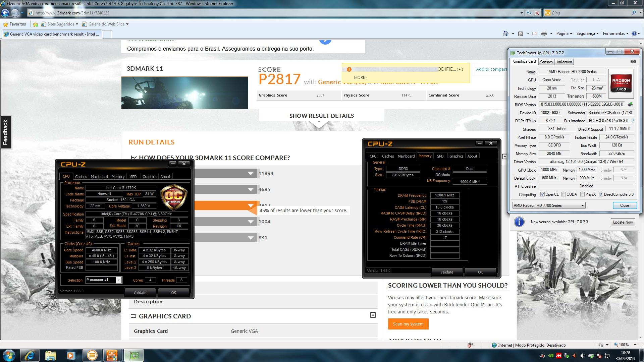The height and width of the screenshot is (362, 644).
Task: Click the Action Center flag tray icon
Action: [599, 356]
